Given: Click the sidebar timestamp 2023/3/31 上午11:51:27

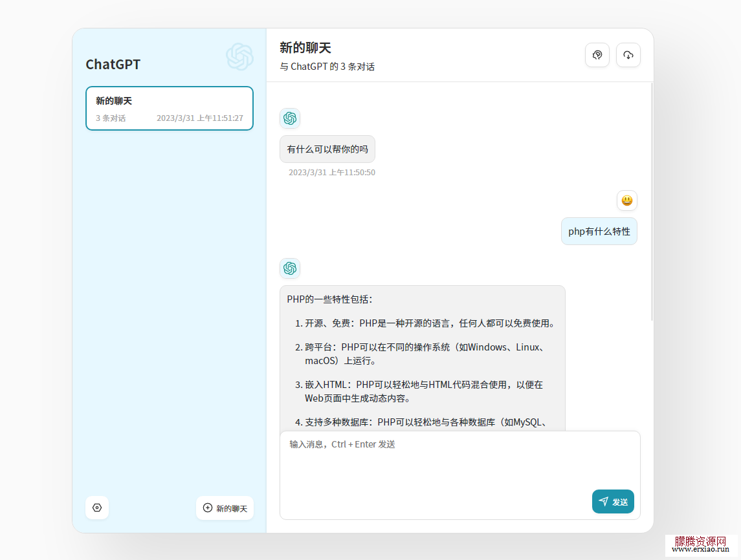Looking at the screenshot, I should tap(200, 118).
